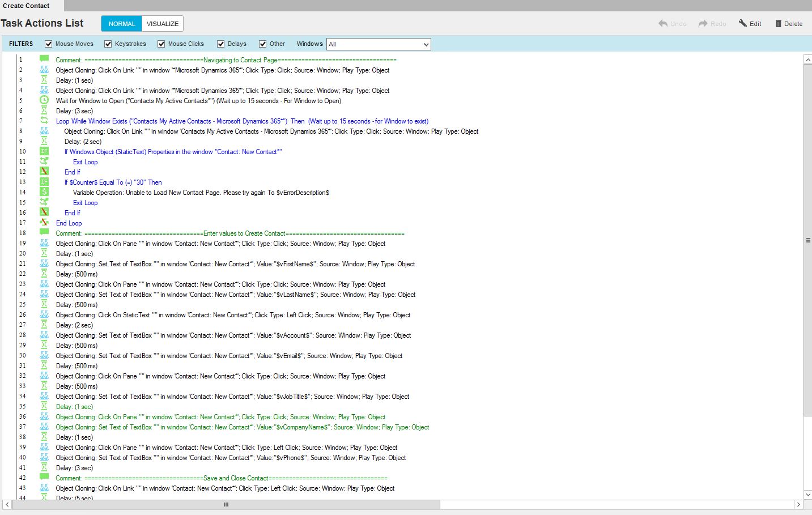Click the variable operation icon on line 14
812x515 pixels.
(x=44, y=192)
